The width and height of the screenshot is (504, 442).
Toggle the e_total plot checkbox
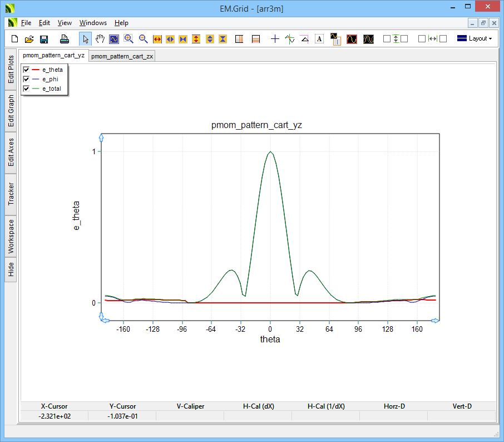pos(26,89)
